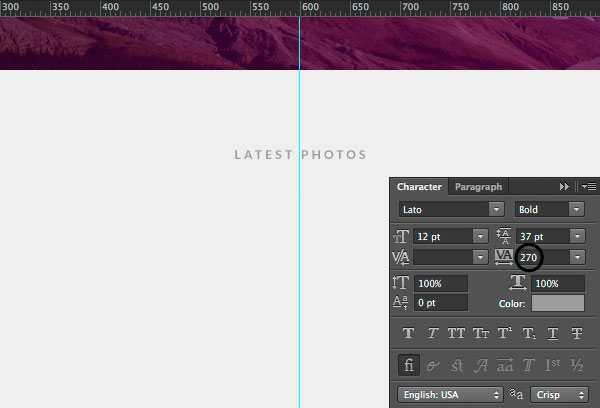This screenshot has width=600, height=408.
Task: Click the tracking field showing 270
Action: coord(543,257)
